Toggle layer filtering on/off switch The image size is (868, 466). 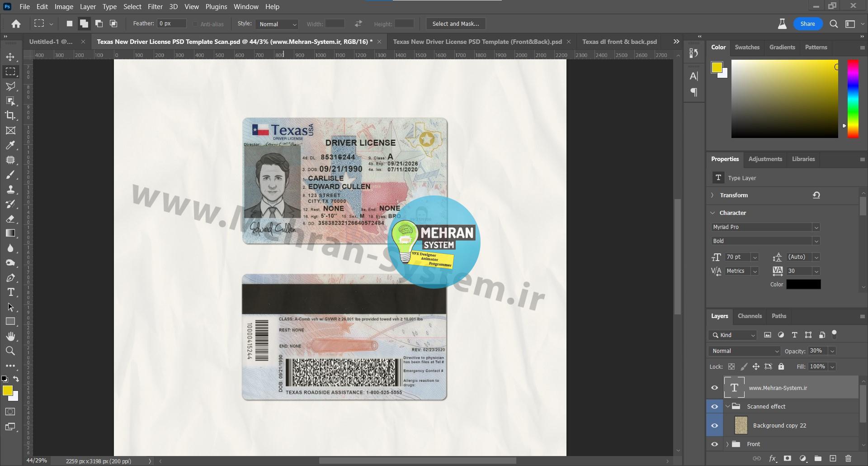click(835, 334)
